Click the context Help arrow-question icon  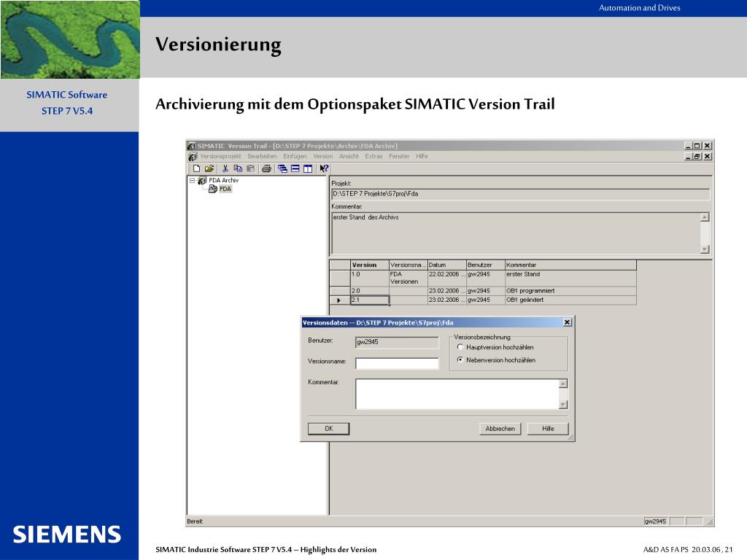point(324,168)
